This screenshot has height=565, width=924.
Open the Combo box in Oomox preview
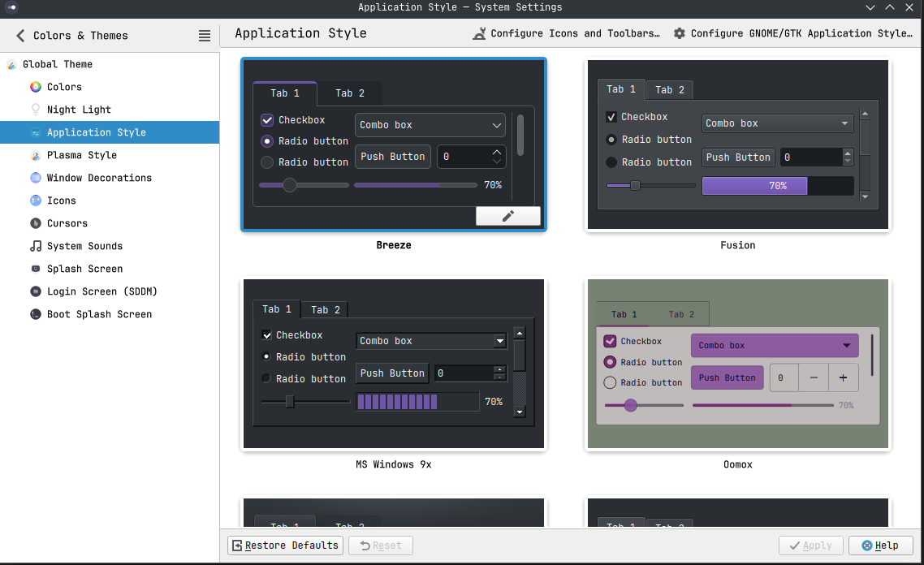775,345
